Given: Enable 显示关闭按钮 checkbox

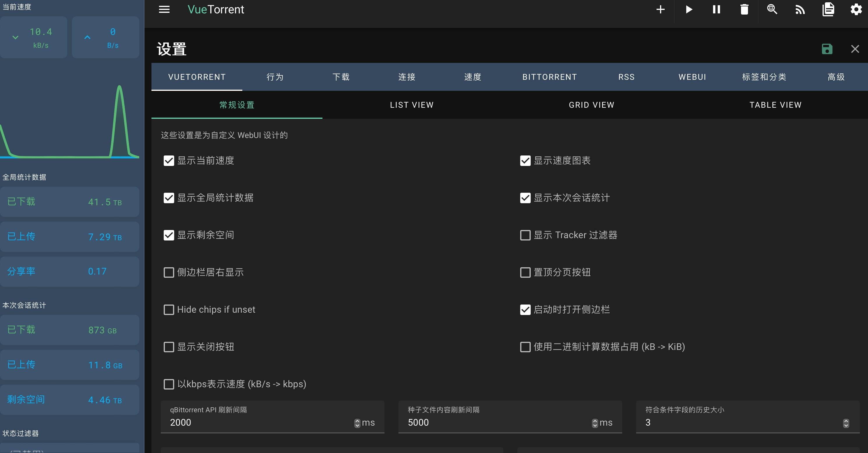Looking at the screenshot, I should 169,347.
